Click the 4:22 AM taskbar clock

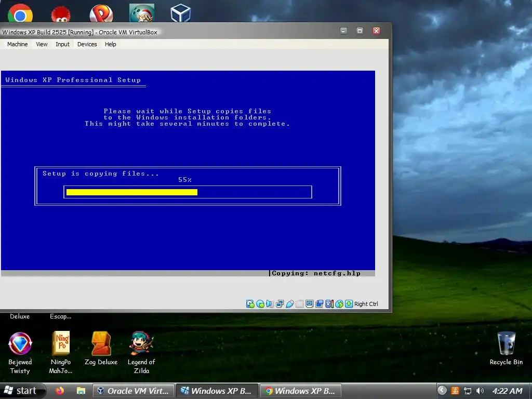point(507,391)
